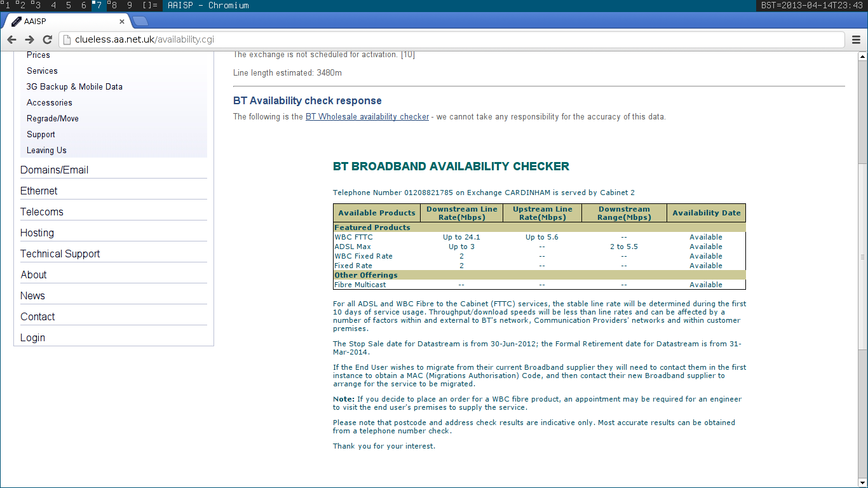Open the News menu section

32,296
